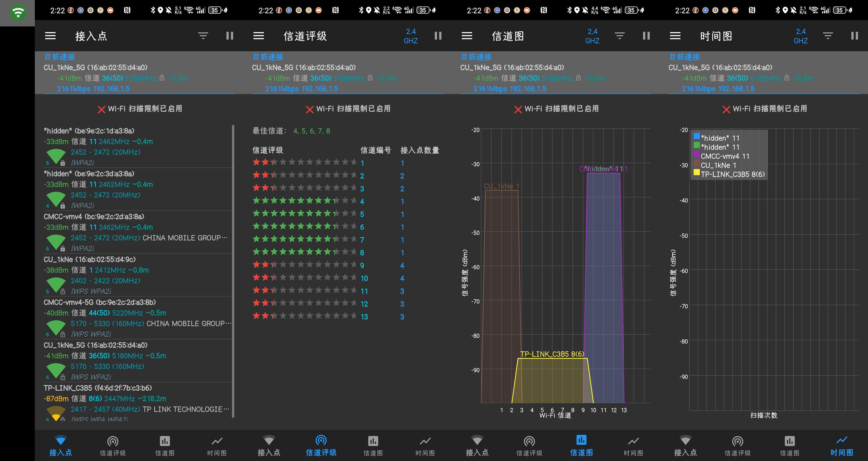
Task: Click star rating row for channel 1
Action: click(x=305, y=163)
